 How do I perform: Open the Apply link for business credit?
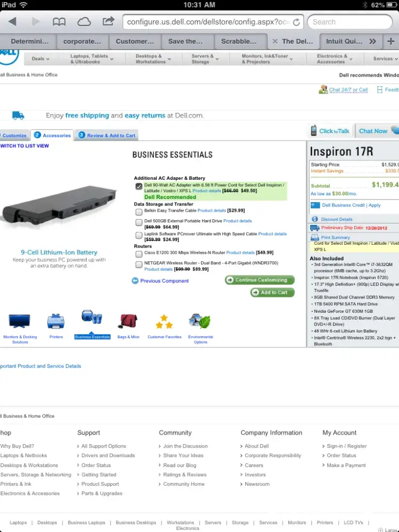click(375, 205)
